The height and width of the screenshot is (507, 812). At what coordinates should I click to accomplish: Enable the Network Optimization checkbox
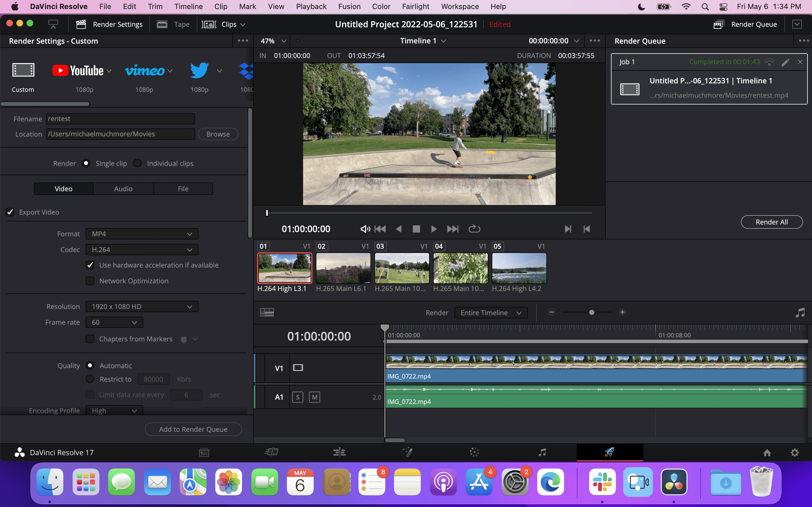(x=90, y=281)
